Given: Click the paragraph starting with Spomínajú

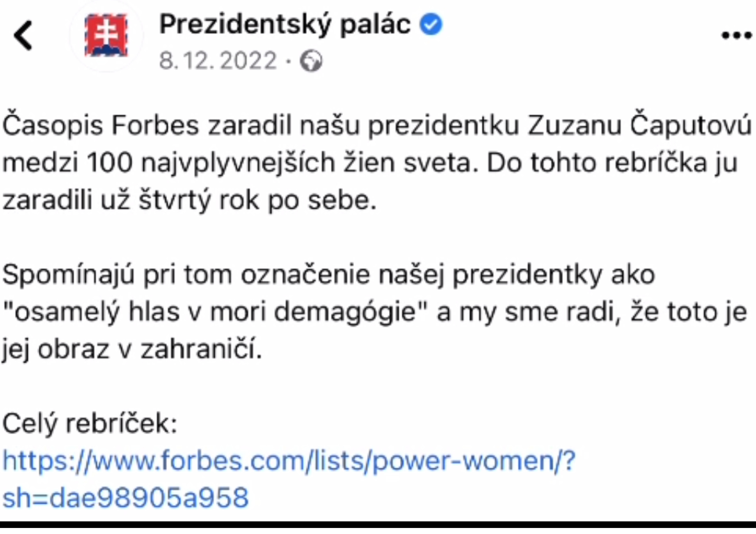Looking at the screenshot, I should pyautogui.click(x=375, y=312).
